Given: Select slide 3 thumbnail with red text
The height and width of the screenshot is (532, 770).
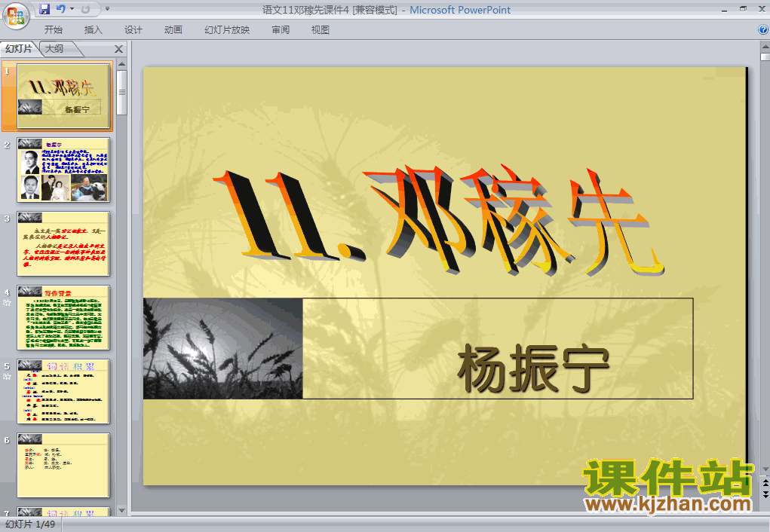Looking at the screenshot, I should coord(63,243).
